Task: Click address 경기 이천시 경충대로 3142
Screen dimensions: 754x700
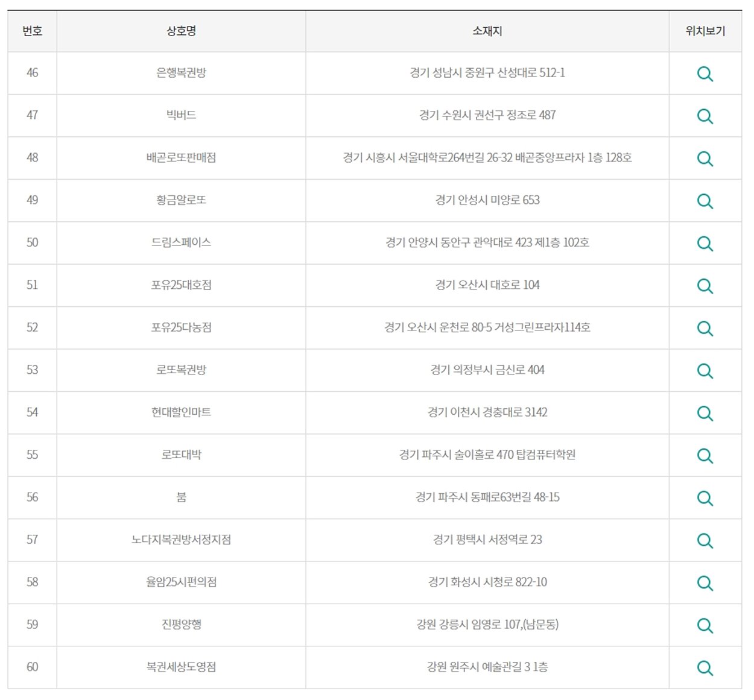Action: coord(487,412)
